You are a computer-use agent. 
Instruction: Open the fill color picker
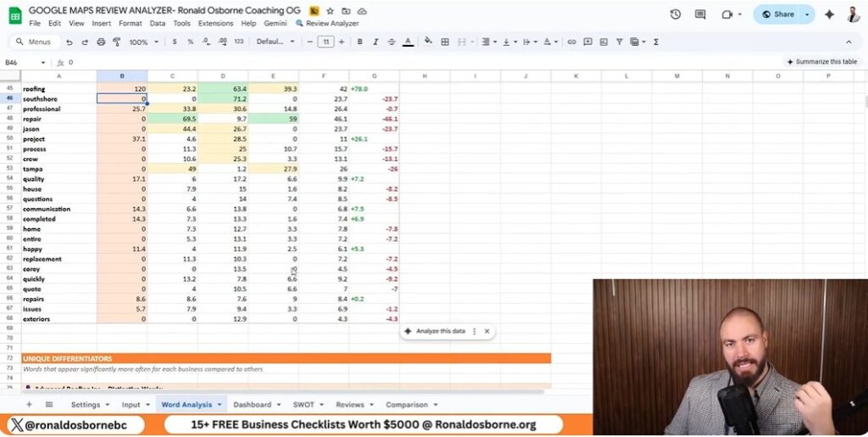click(428, 42)
